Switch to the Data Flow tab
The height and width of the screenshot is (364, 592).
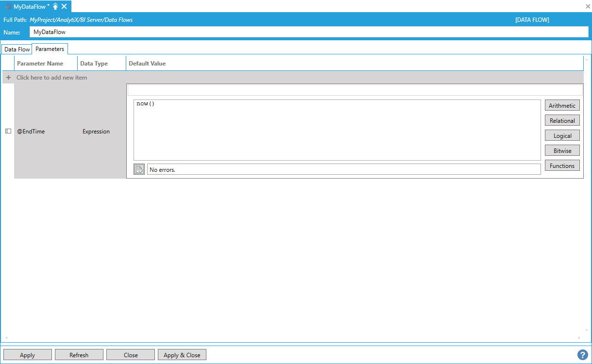point(17,50)
